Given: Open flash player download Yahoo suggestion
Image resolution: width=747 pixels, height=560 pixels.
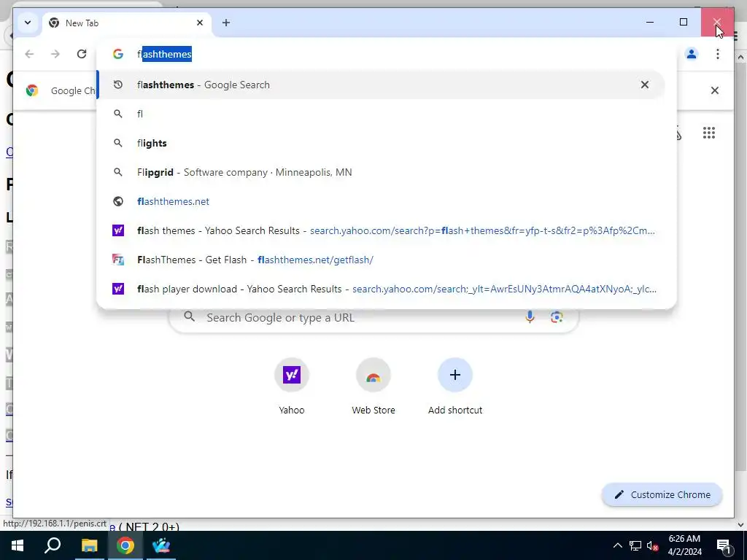Looking at the screenshot, I should tap(381, 289).
